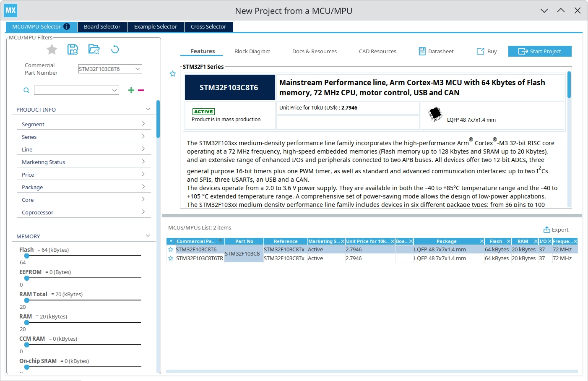Click the Flash memory slider handle
The height and width of the screenshot is (381, 588).
point(27,256)
